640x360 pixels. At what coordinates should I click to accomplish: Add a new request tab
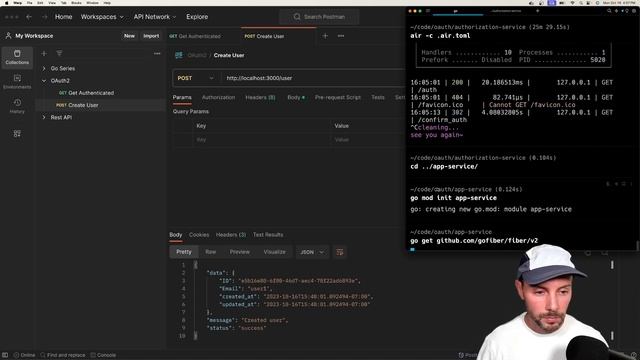(x=325, y=36)
